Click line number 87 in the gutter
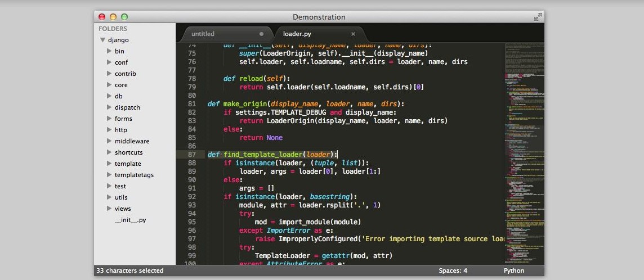 (x=191, y=155)
